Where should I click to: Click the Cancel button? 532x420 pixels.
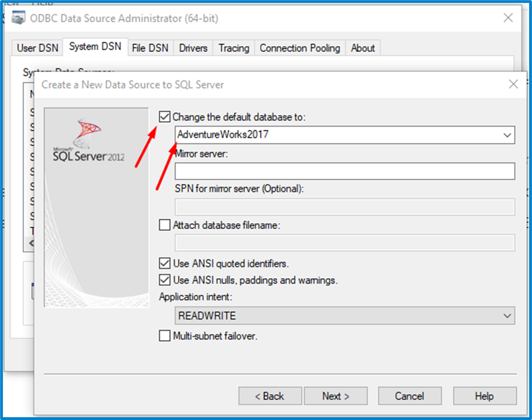[410, 396]
